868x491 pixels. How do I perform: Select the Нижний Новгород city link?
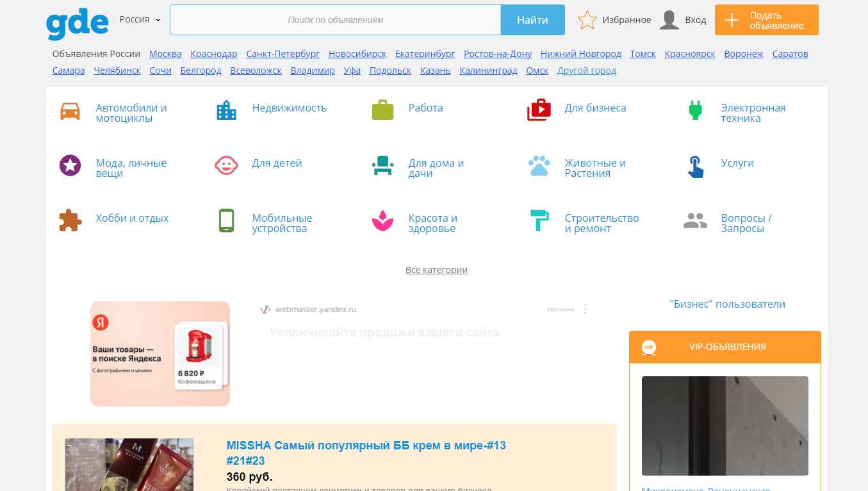(x=581, y=54)
